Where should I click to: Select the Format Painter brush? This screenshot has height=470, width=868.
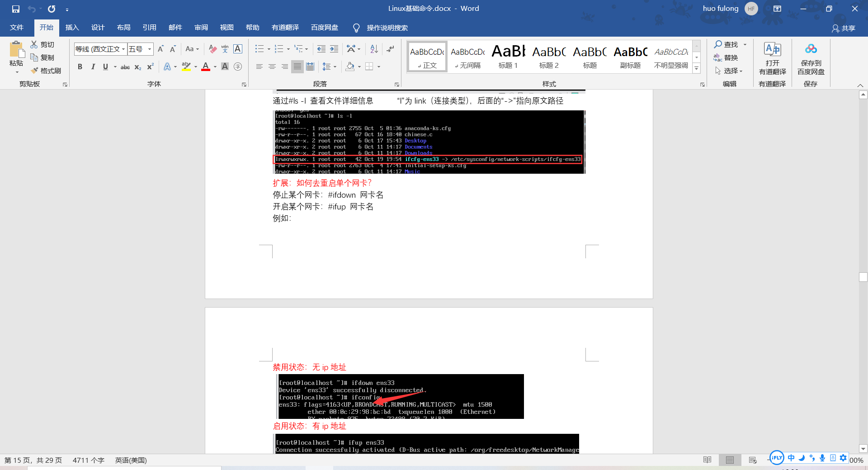tap(34, 71)
